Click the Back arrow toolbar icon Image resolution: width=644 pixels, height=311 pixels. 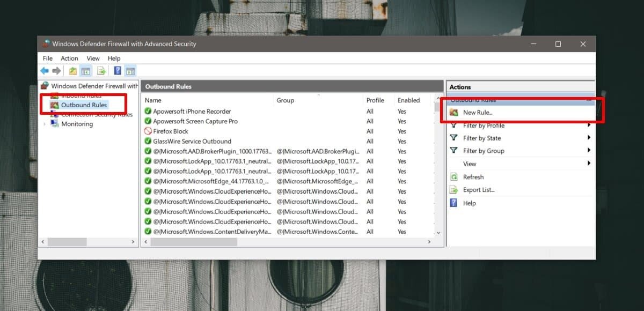point(45,71)
